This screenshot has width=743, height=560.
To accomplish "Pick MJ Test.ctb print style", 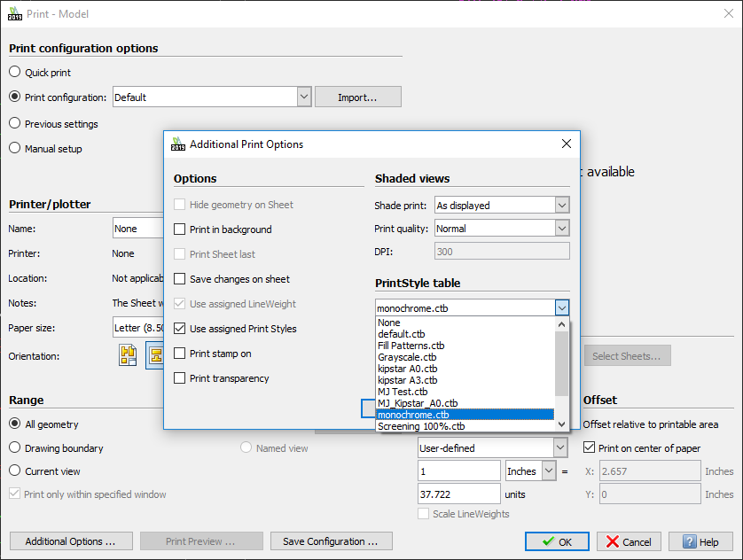I will tap(403, 392).
